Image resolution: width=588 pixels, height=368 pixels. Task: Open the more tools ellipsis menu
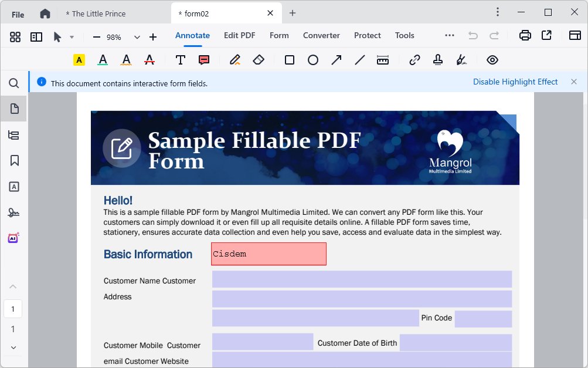(x=450, y=36)
